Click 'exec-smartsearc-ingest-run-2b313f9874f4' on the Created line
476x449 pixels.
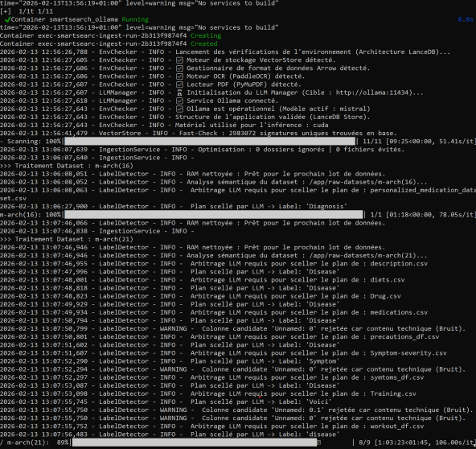(x=113, y=43)
